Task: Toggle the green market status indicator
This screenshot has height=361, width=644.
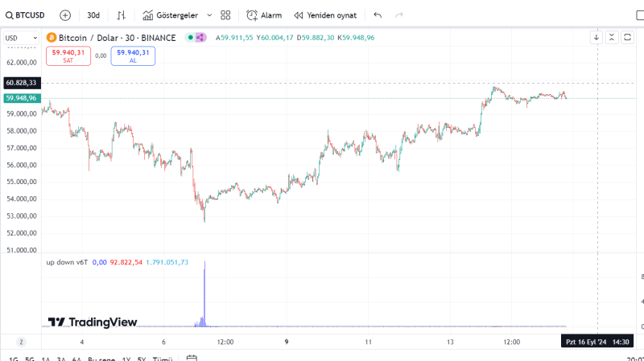Action: [190, 37]
